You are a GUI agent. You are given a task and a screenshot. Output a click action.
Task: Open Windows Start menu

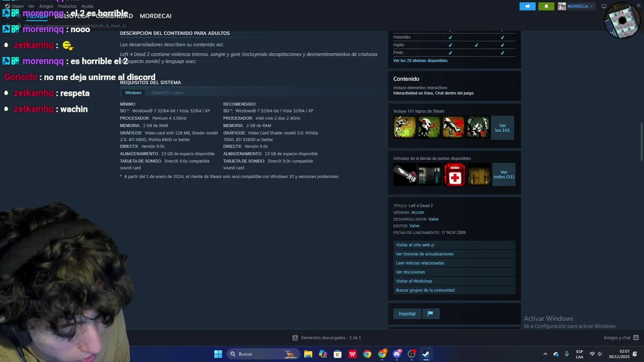(x=218, y=354)
